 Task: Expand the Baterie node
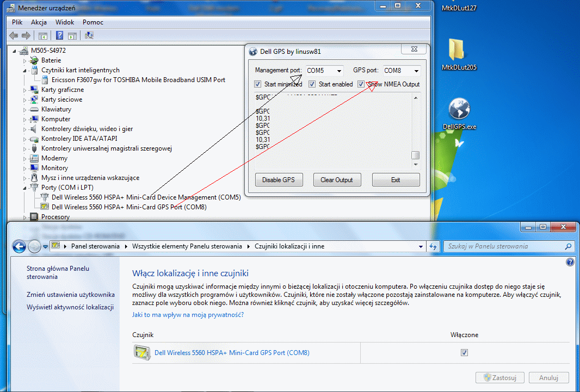pyautogui.click(x=25, y=60)
